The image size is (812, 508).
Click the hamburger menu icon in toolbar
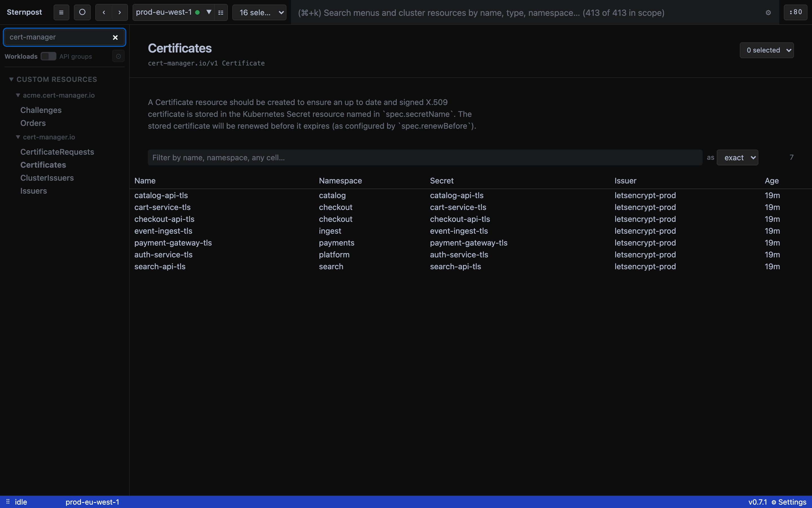coord(61,12)
